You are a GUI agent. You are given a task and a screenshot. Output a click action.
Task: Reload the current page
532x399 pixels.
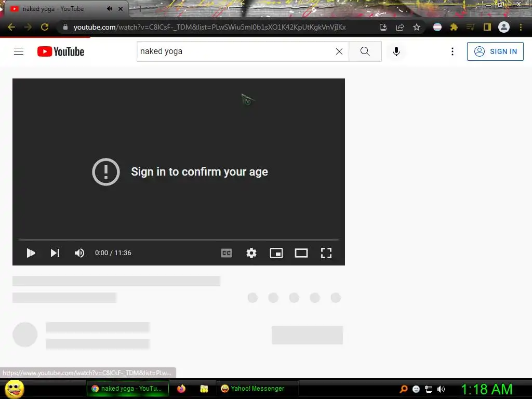coord(45,27)
